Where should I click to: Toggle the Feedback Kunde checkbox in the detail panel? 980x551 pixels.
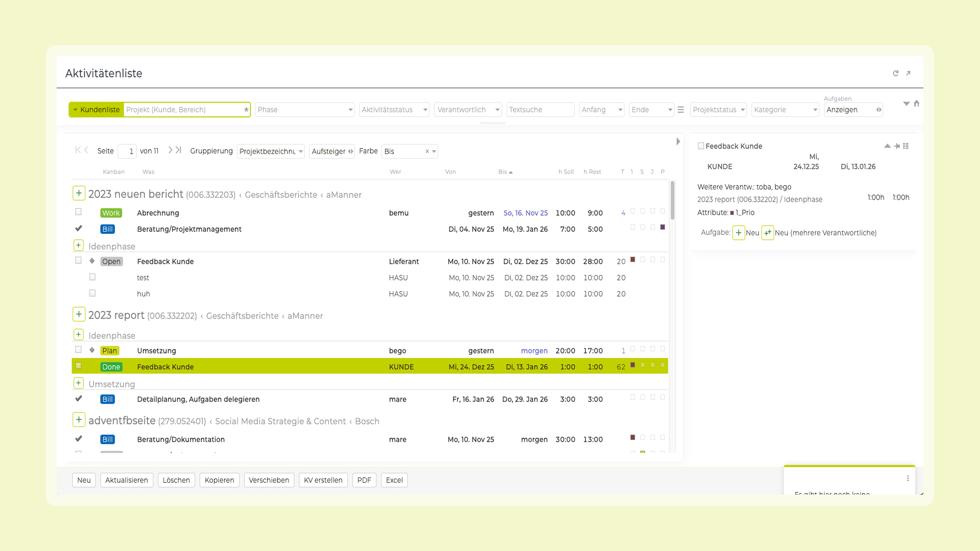click(701, 146)
